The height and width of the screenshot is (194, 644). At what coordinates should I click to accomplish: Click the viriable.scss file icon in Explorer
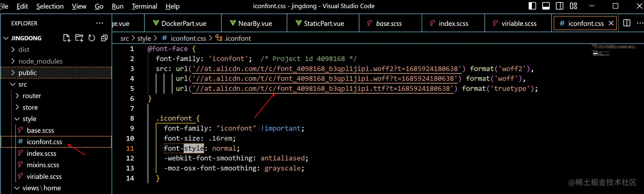pyautogui.click(x=20, y=176)
